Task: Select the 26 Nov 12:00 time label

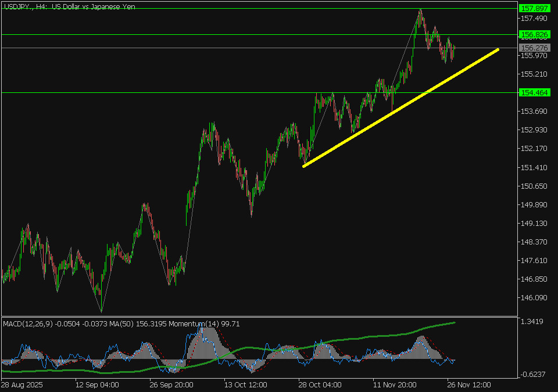Action: (x=469, y=385)
